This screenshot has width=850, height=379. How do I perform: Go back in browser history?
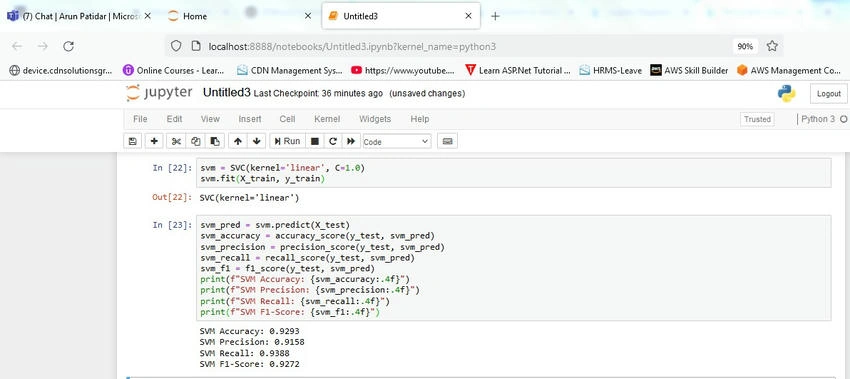[x=17, y=47]
